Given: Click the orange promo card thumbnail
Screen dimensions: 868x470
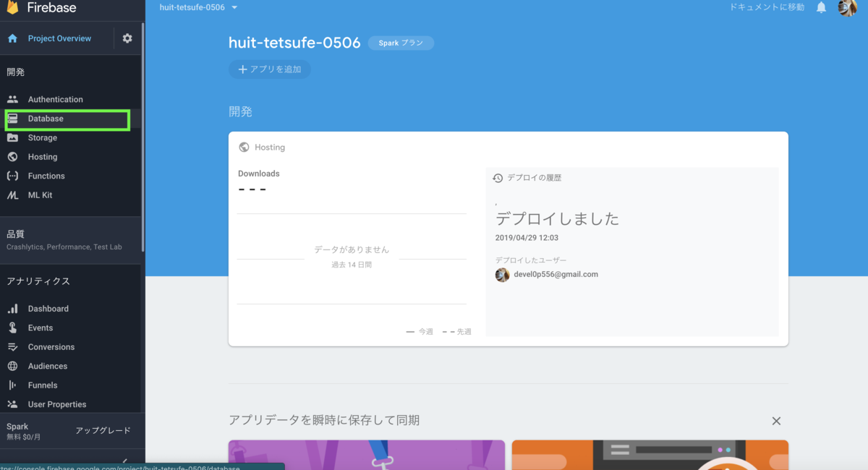Looking at the screenshot, I should coord(650,455).
